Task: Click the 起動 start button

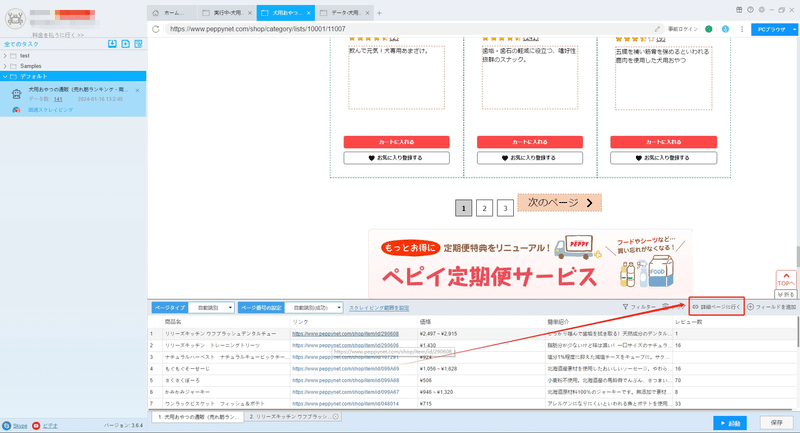Action: [730, 423]
